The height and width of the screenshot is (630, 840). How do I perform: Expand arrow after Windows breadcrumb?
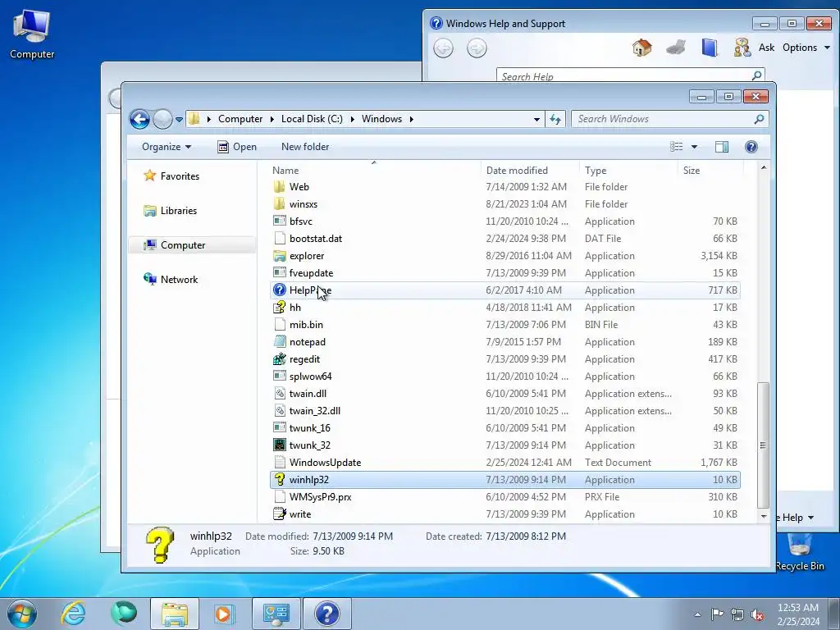pyautogui.click(x=412, y=119)
